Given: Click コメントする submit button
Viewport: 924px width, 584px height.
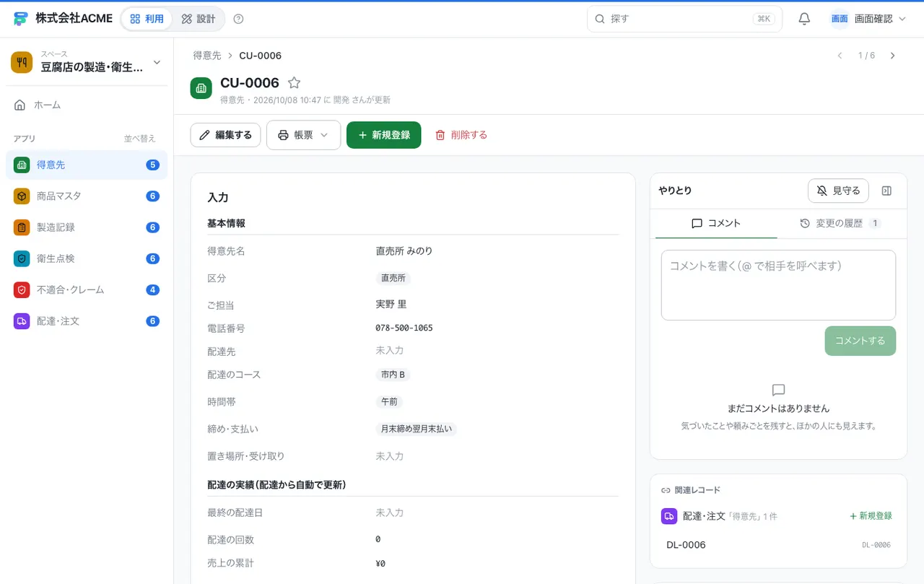Looking at the screenshot, I should (x=860, y=341).
